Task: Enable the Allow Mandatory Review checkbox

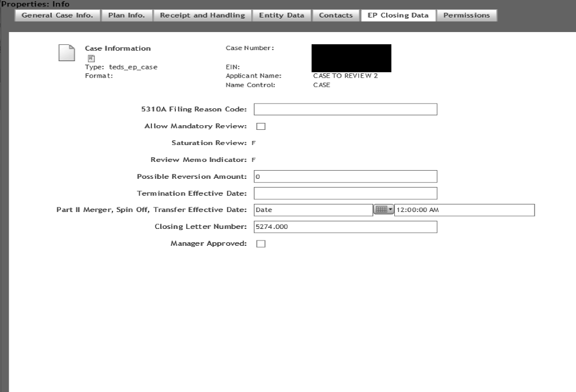Action: pyautogui.click(x=261, y=126)
